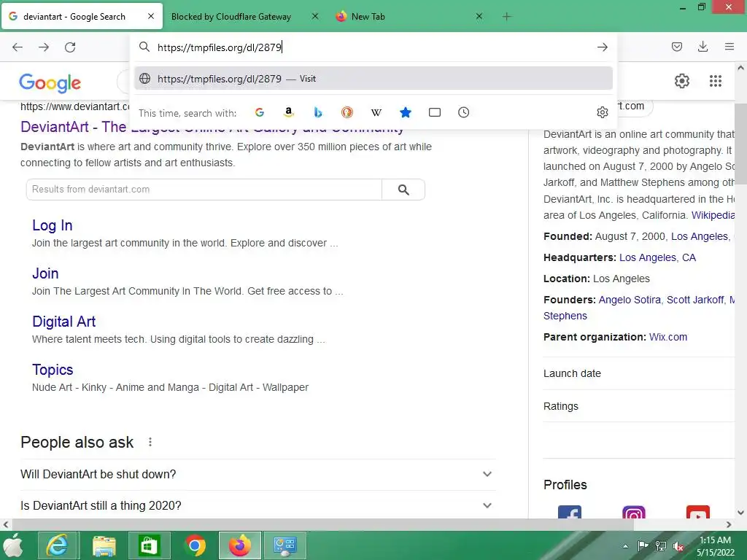Image resolution: width=747 pixels, height=560 pixels.
Task: Launch Chrome from the taskbar
Action: 195,545
